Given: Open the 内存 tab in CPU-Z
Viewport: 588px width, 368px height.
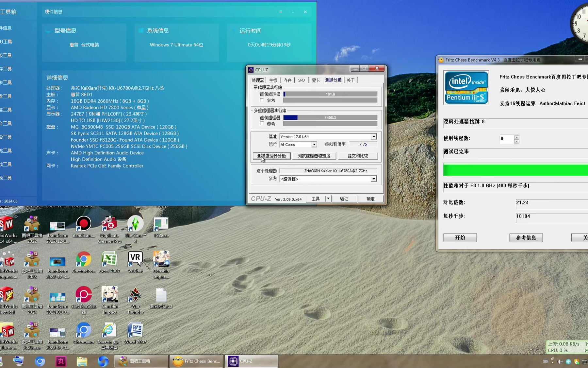Looking at the screenshot, I should point(287,80).
